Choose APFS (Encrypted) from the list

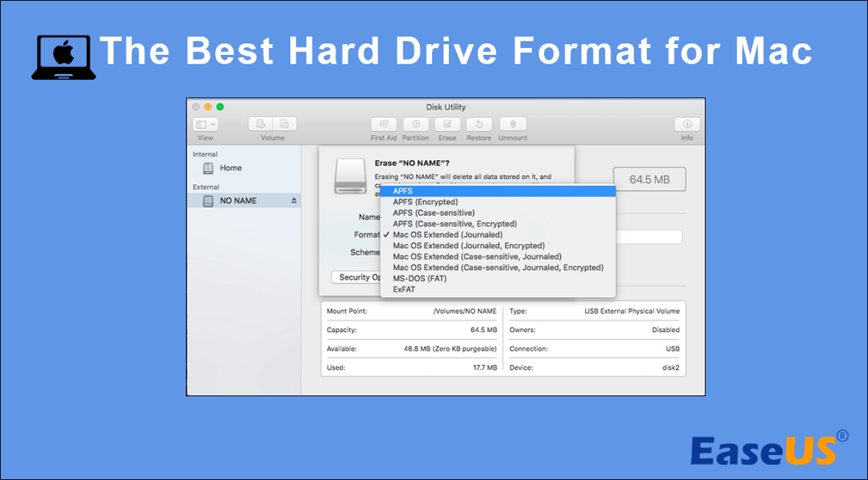[x=425, y=201]
